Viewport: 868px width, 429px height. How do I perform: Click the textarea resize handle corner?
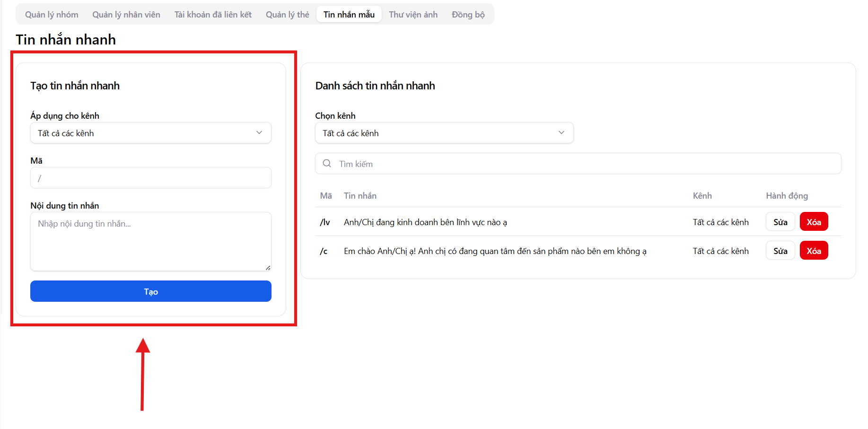[x=268, y=268]
